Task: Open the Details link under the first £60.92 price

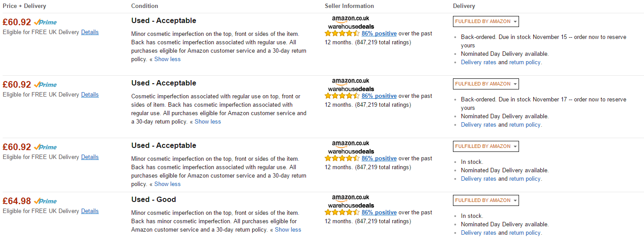Action: click(x=90, y=32)
